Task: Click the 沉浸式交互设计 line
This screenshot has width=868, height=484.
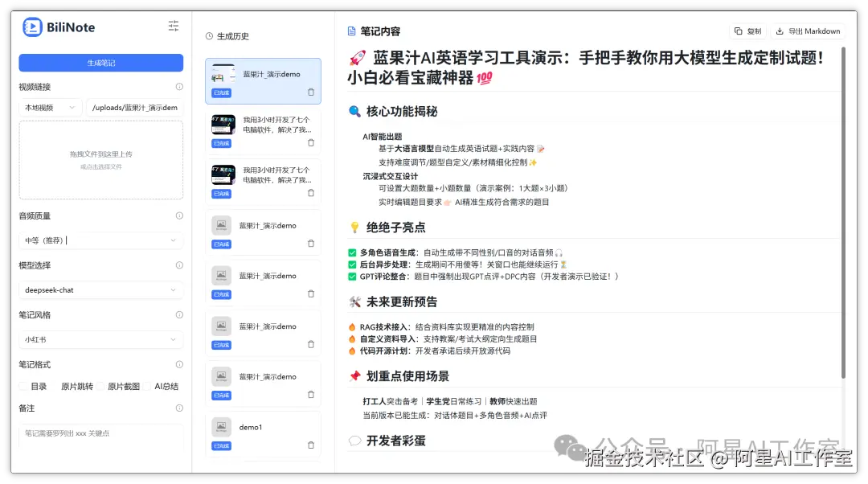Action: coord(391,176)
